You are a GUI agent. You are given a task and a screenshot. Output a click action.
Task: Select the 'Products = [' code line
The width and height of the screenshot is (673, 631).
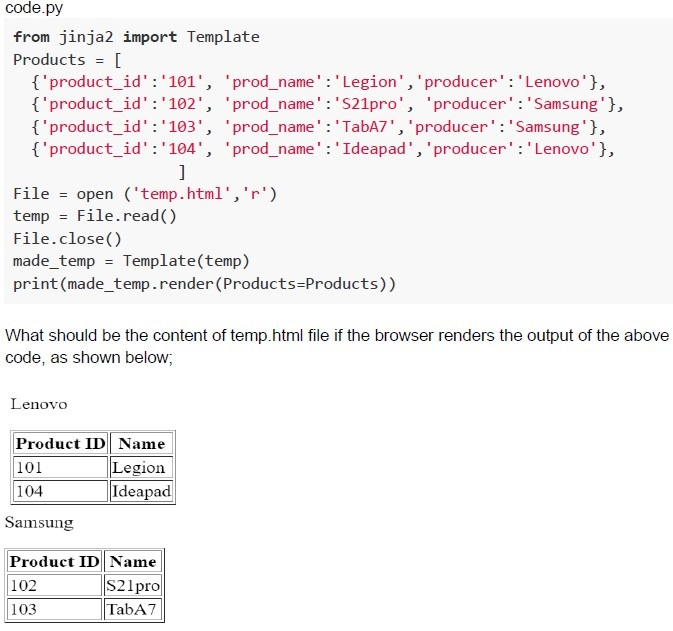(x=67, y=60)
